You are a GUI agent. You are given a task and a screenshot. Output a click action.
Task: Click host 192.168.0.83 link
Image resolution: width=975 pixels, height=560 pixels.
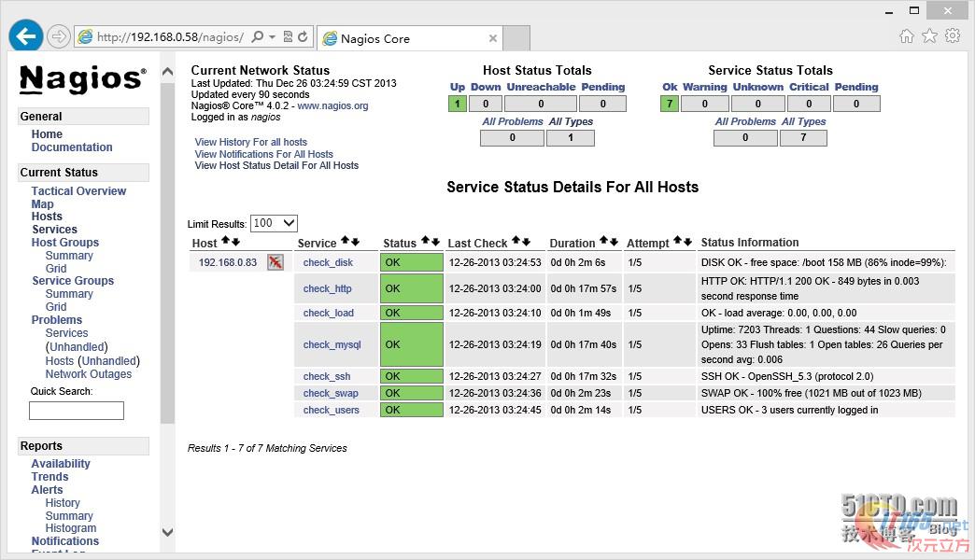coord(228,262)
